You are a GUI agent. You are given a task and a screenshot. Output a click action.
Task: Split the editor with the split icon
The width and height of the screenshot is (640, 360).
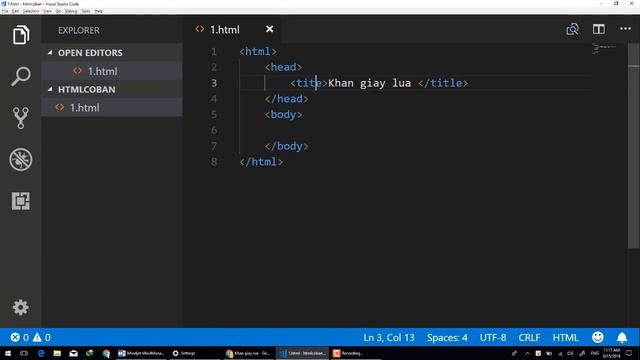point(599,29)
